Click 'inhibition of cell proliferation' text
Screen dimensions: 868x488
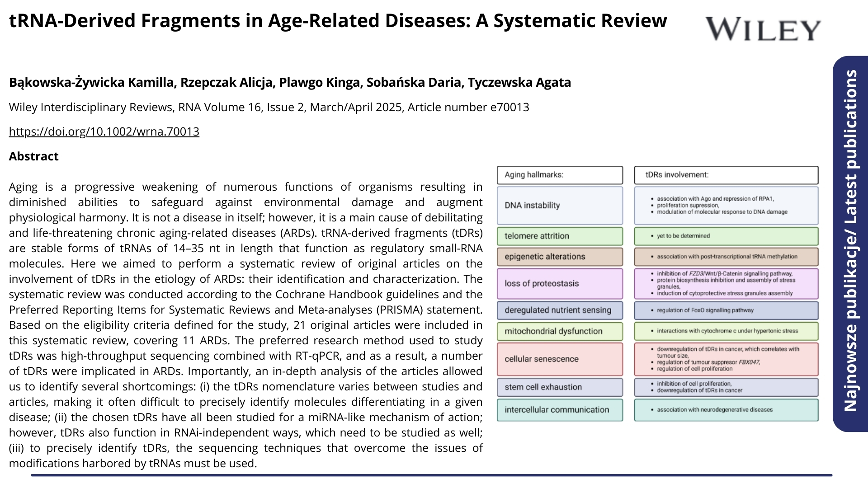coord(694,384)
